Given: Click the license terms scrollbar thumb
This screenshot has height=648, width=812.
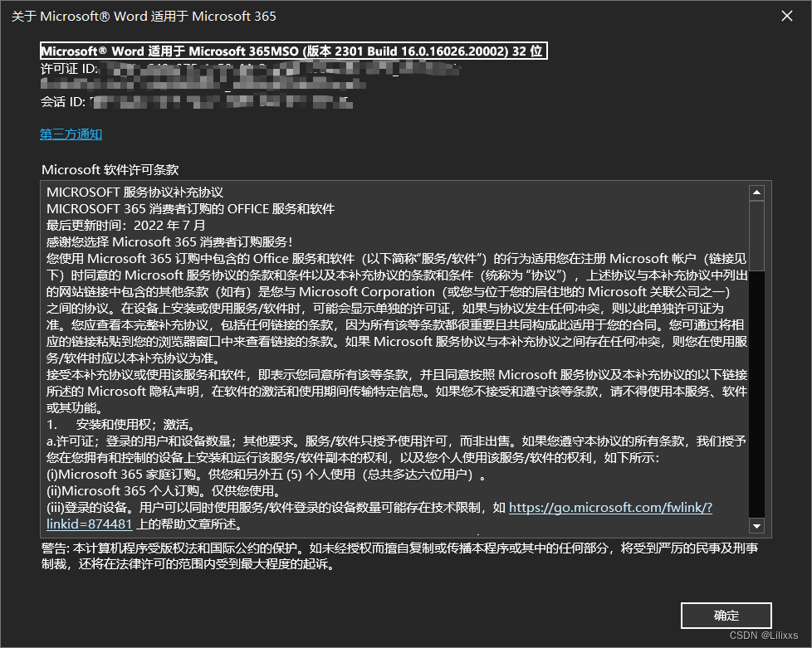Looking at the screenshot, I should coord(756,236).
